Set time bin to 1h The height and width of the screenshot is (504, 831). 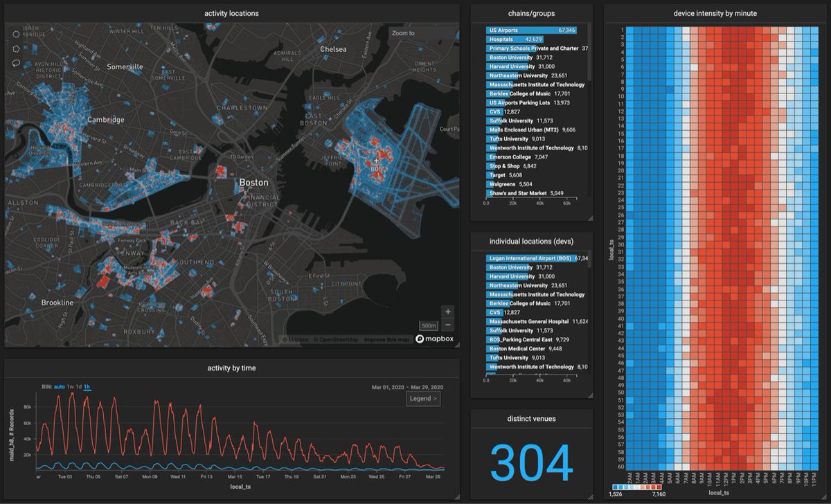(x=87, y=386)
